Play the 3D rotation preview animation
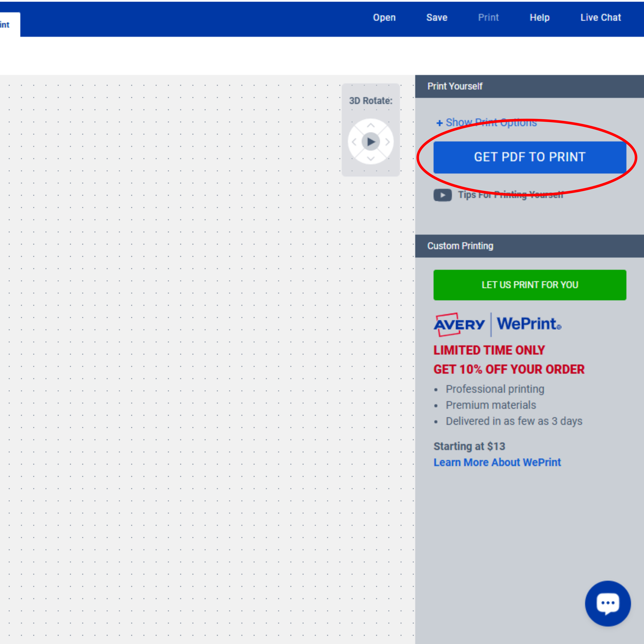Screen dimensions: 644x644 click(371, 141)
